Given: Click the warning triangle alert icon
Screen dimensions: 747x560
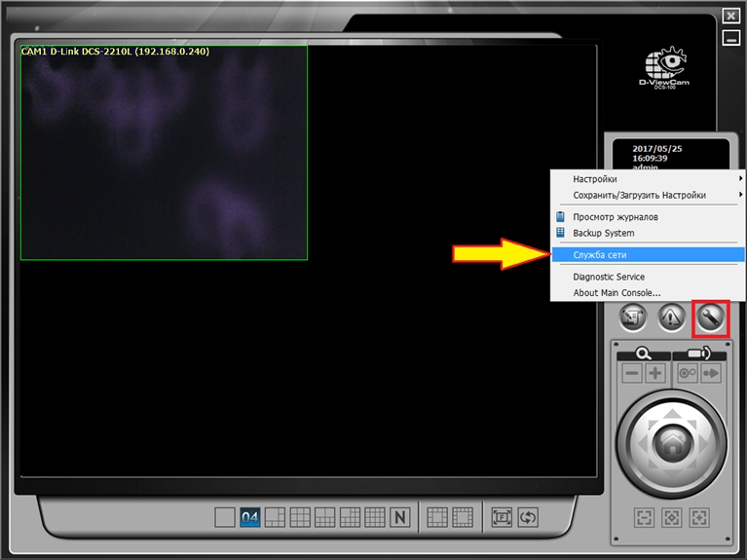Looking at the screenshot, I should click(x=671, y=317).
